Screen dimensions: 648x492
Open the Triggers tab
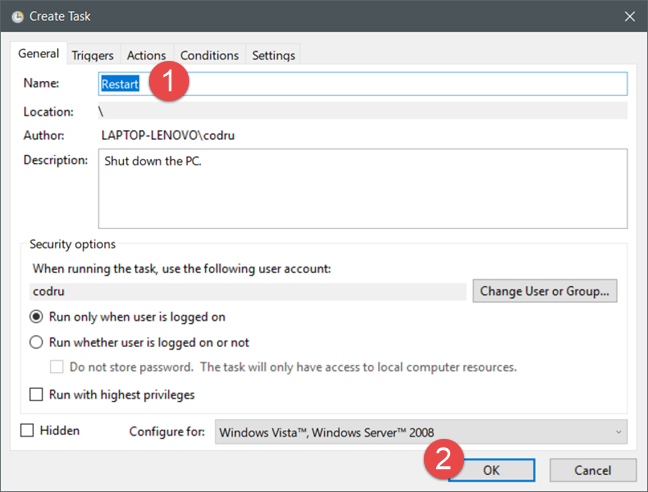[x=93, y=55]
